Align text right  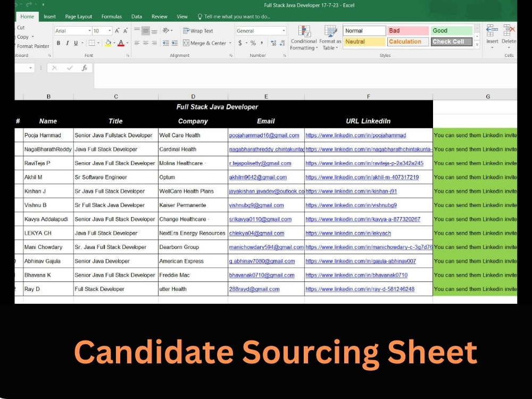coord(154,43)
